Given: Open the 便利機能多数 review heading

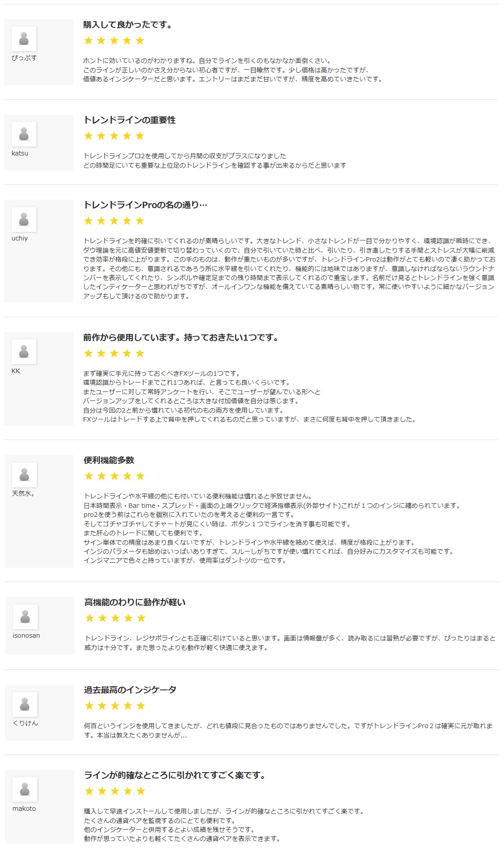Looking at the screenshot, I should pos(109,460).
